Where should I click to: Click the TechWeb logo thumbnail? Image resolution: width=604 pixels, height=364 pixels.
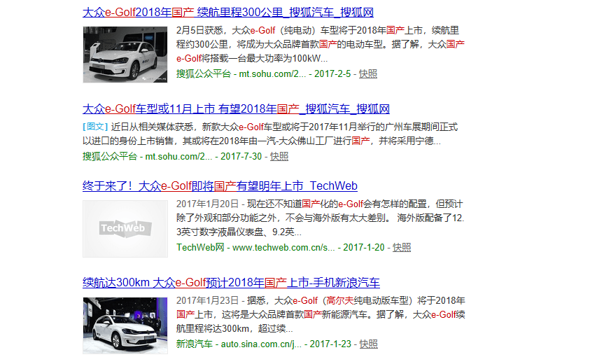coord(125,229)
